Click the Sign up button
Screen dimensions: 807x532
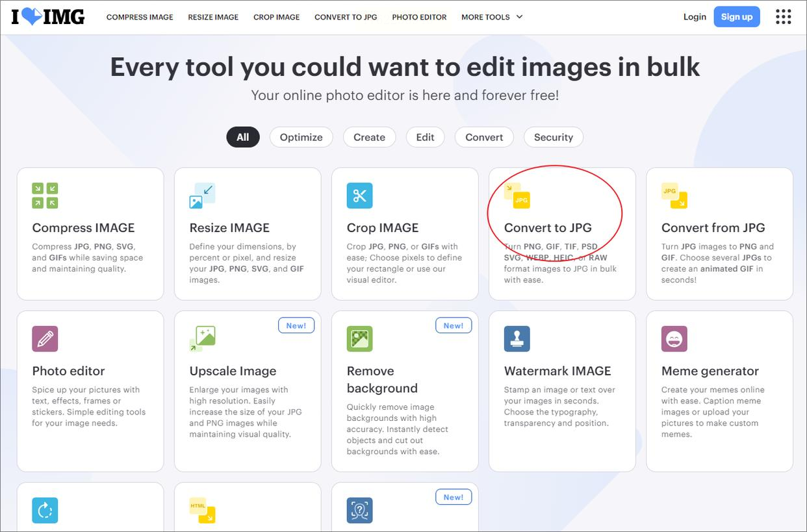pos(736,17)
